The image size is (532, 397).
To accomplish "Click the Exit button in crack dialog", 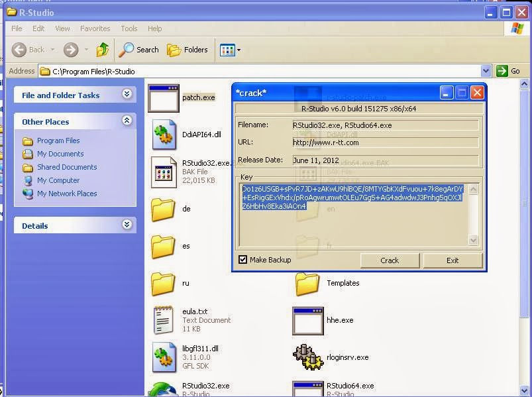I will click(452, 260).
